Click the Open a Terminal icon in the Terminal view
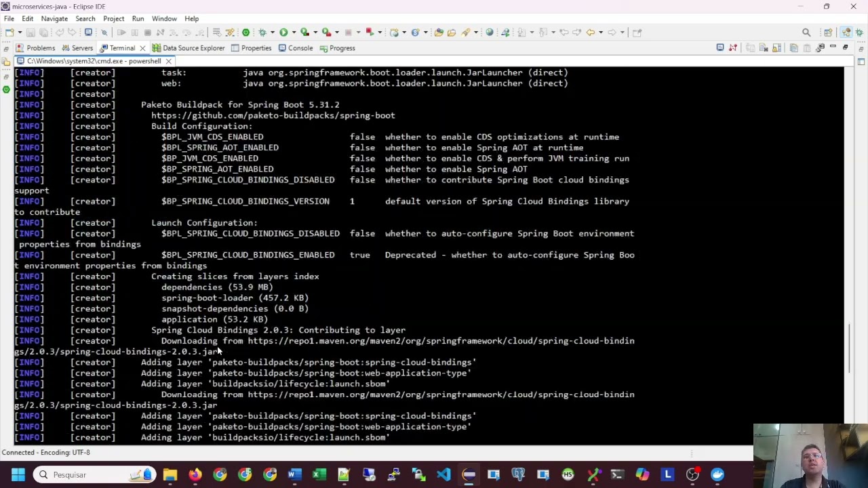Screen dimensions: 868x488 720,47
